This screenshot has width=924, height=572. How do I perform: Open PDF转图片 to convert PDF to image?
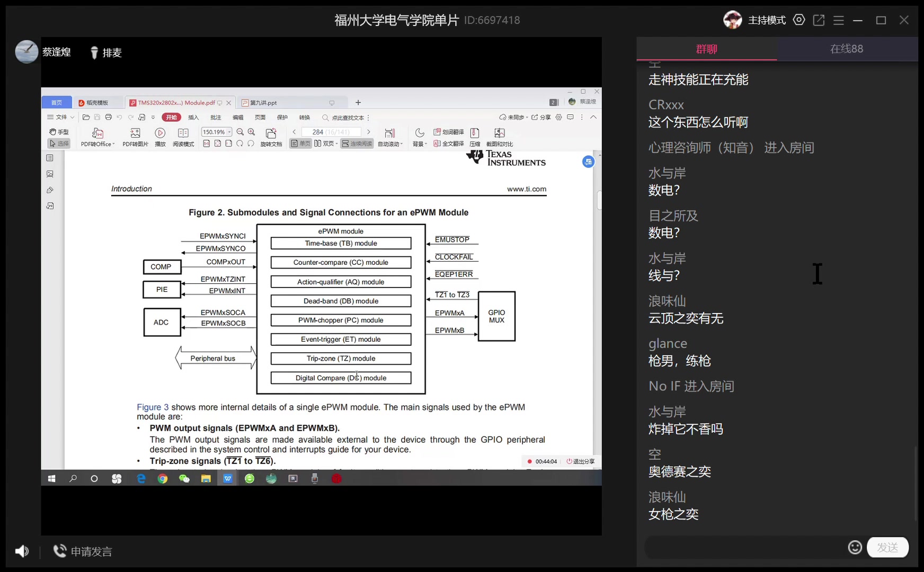tap(135, 137)
